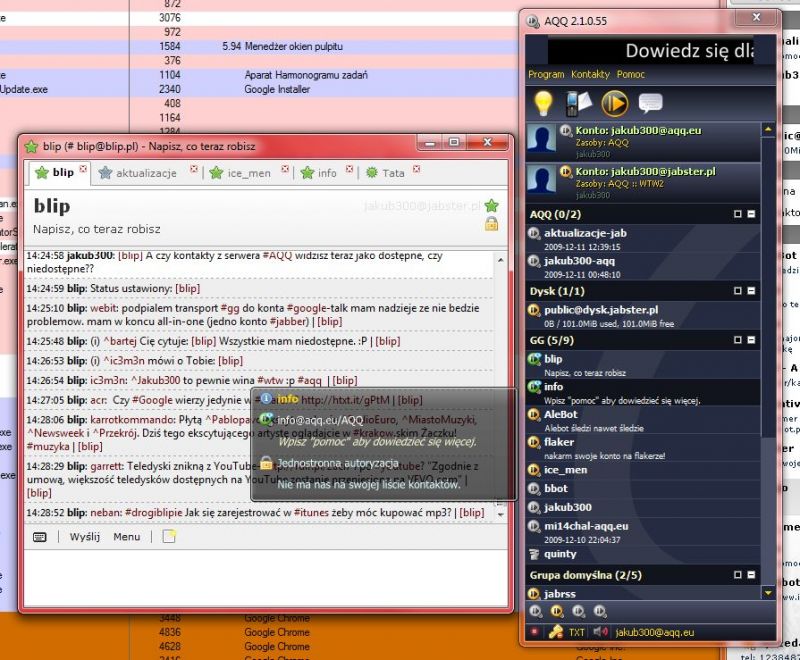Screen dimensions: 800x660
Task: Click Wyślij to send the message
Action: (x=85, y=537)
